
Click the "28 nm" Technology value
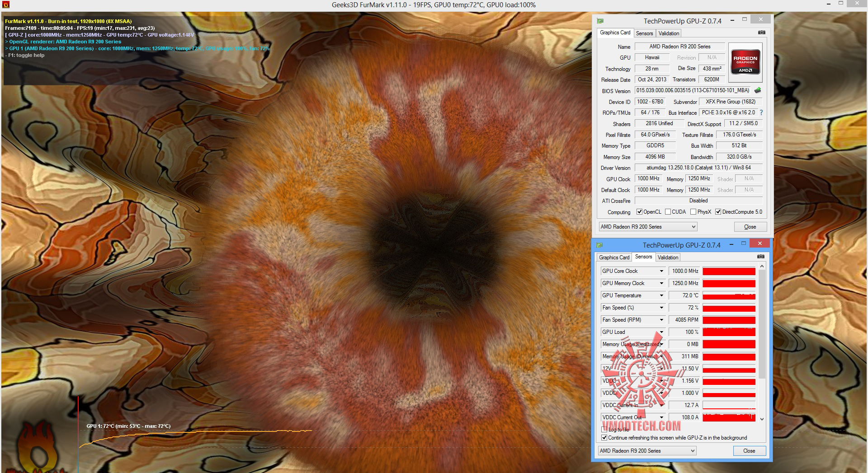[652, 69]
